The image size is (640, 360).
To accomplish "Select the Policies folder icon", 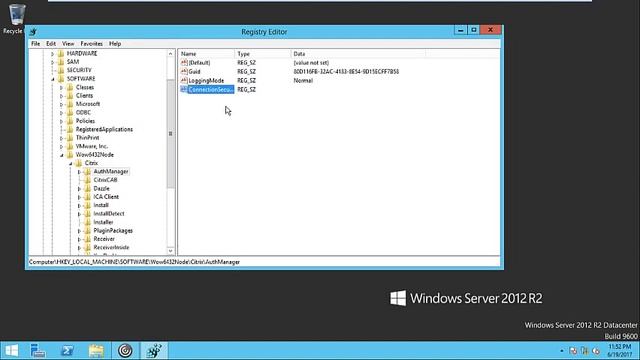I will 70,121.
